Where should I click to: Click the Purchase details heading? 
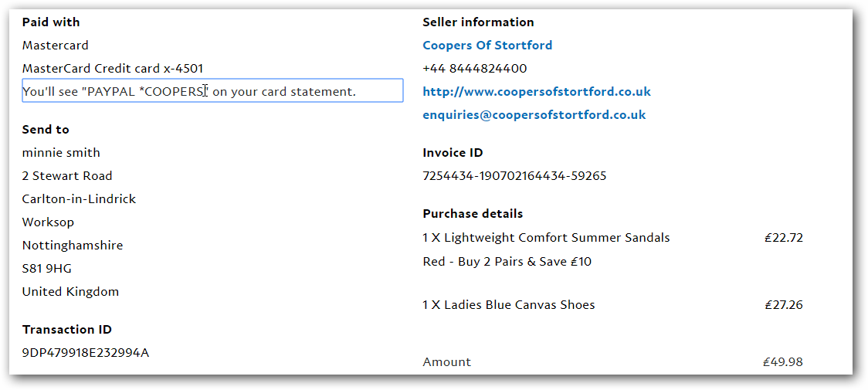(x=473, y=214)
